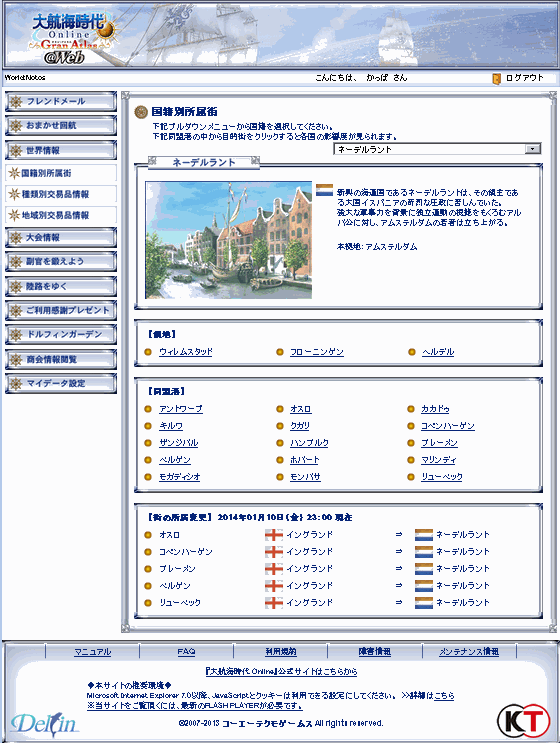Viewport: 560px width, 743px height.
Task: Open the フレンドメール menu button
Action: point(61,101)
